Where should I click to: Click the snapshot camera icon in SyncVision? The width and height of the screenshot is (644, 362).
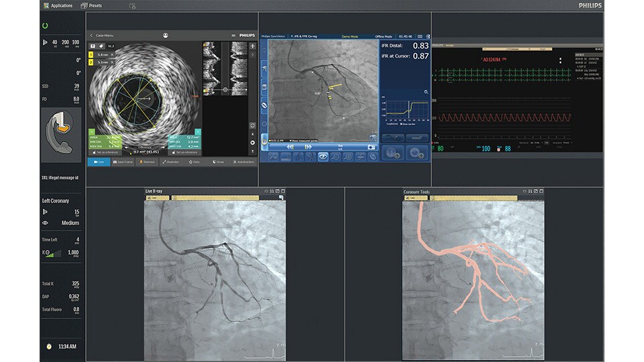371,145
